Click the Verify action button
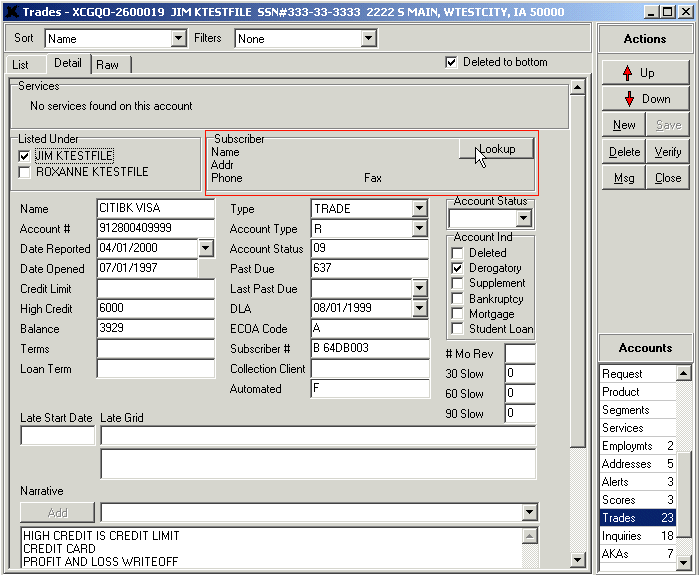 click(667, 152)
